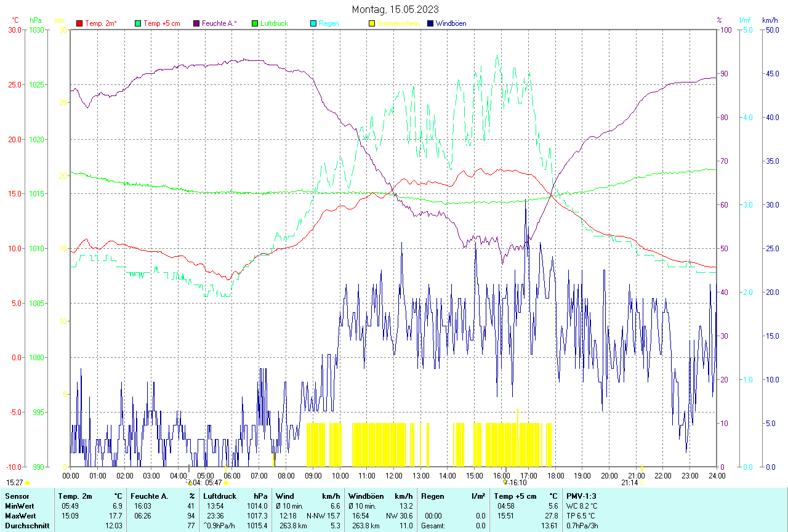This screenshot has height=532, width=788.
Task: Click the 06:00 time axis label
Action: pos(232,475)
